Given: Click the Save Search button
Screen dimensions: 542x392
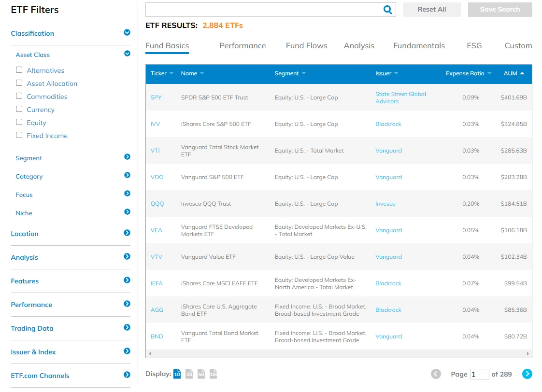Looking at the screenshot, I should (500, 10).
